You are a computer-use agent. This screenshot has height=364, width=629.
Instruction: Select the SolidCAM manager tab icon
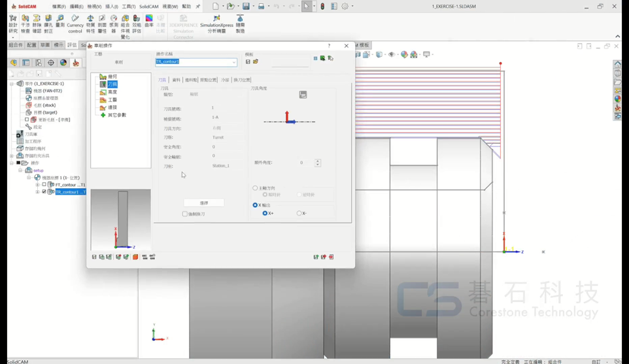click(76, 63)
